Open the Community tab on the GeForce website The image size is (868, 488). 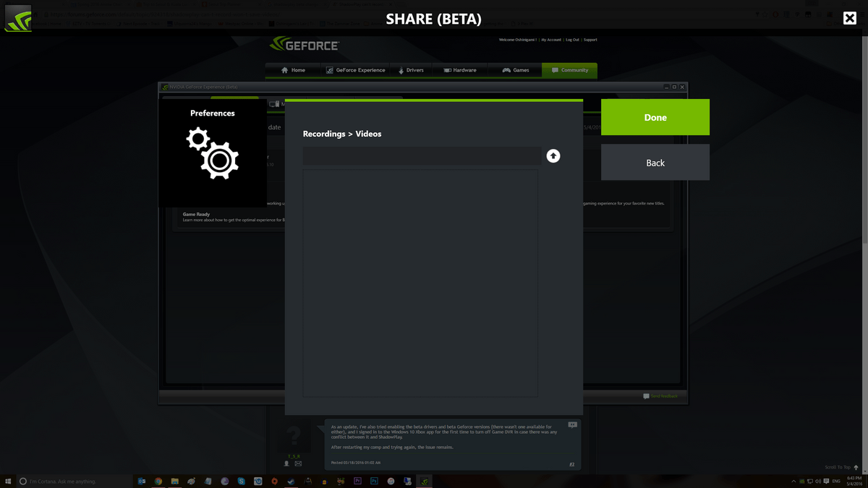[570, 70]
